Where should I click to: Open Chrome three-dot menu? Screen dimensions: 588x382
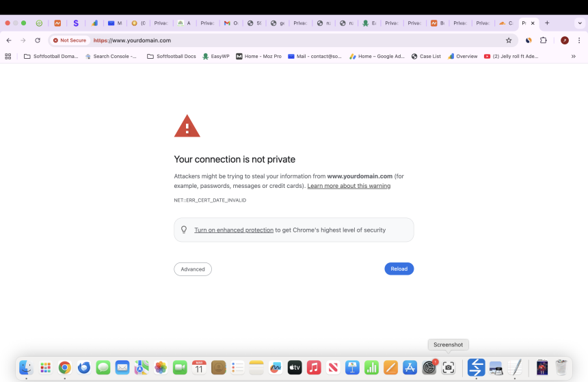coord(579,40)
